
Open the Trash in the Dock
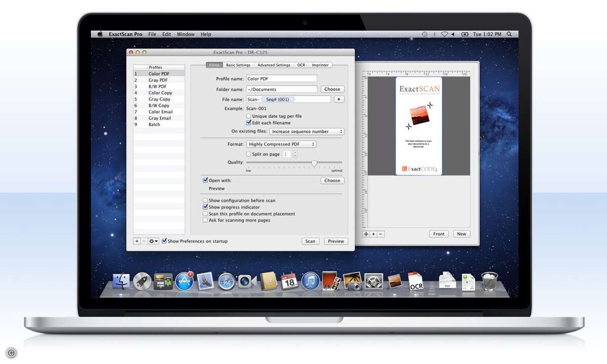coord(489,281)
